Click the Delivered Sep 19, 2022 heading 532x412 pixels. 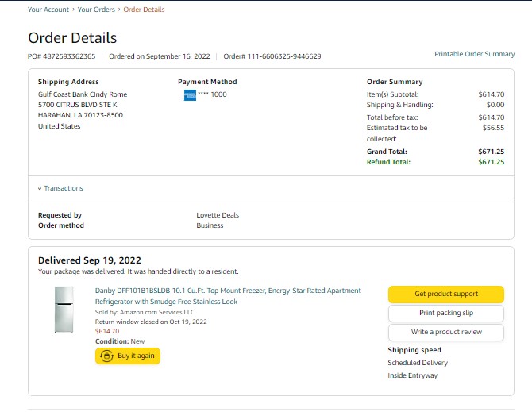pyautogui.click(x=90, y=260)
